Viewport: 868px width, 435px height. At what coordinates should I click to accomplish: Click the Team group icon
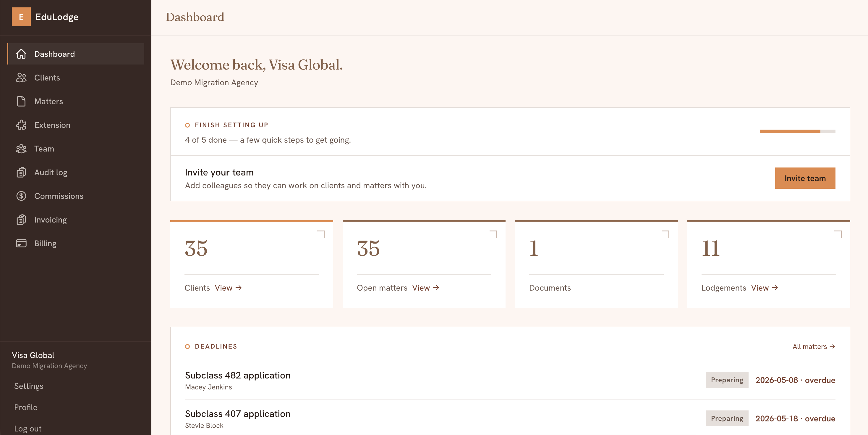[x=21, y=149]
